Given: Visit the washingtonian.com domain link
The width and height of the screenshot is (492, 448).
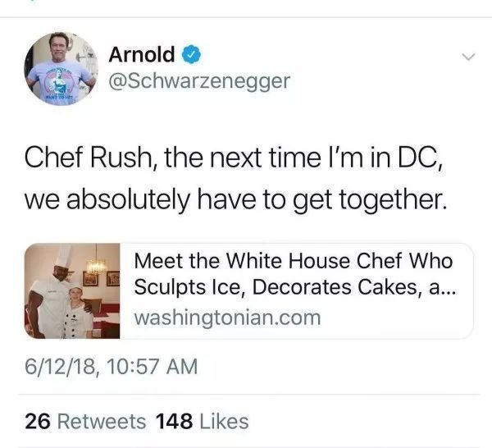Looking at the screenshot, I should tap(226, 317).
